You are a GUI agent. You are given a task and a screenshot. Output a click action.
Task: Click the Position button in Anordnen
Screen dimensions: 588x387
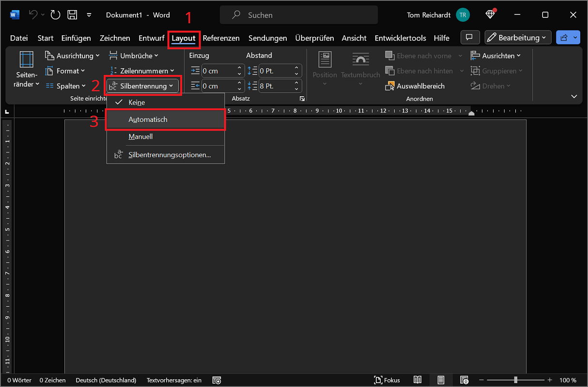(x=325, y=68)
